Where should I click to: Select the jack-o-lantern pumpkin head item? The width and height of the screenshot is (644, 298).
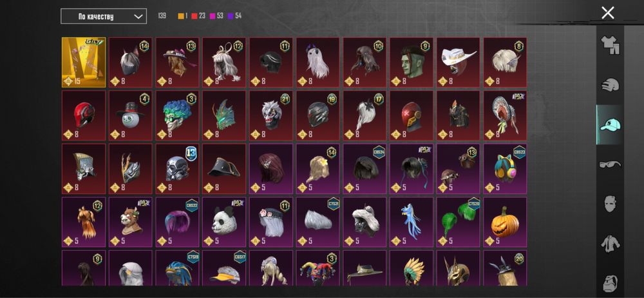[x=505, y=222]
